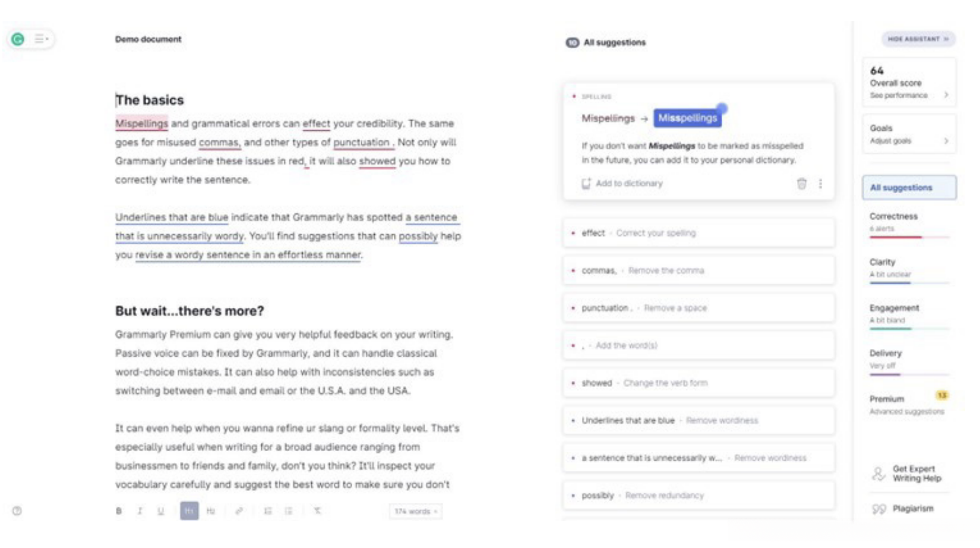Apply numbered list formatting
The width and height of the screenshot is (980, 548).
pyautogui.click(x=268, y=511)
